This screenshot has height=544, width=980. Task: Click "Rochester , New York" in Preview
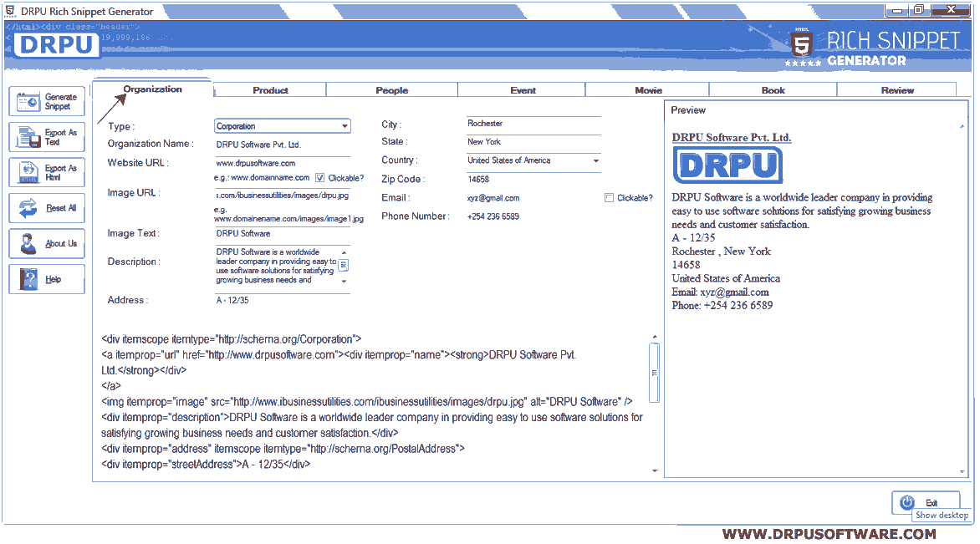tap(722, 252)
